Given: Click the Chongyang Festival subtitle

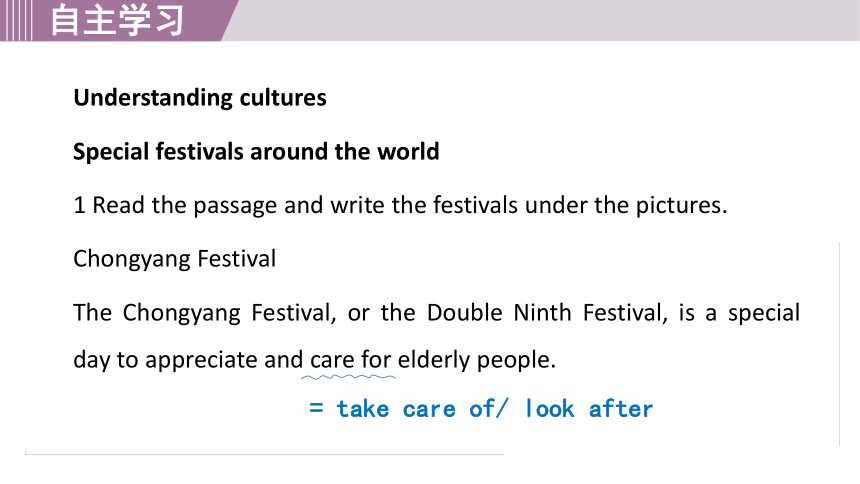Looking at the screenshot, I should pos(174,259).
